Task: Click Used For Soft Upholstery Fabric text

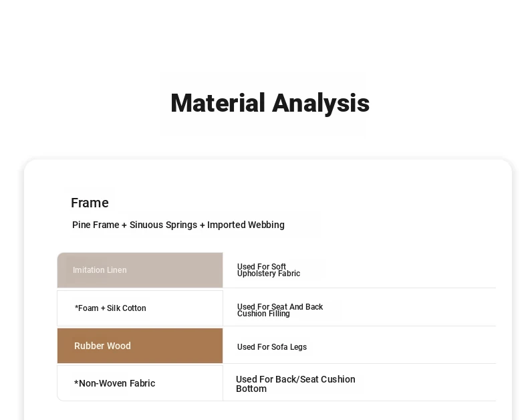Action: click(269, 270)
